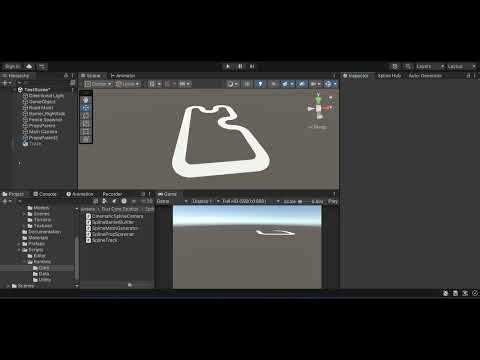The height and width of the screenshot is (360, 480).
Task: Select Main Camera in Hierarchy
Action: click(x=43, y=132)
